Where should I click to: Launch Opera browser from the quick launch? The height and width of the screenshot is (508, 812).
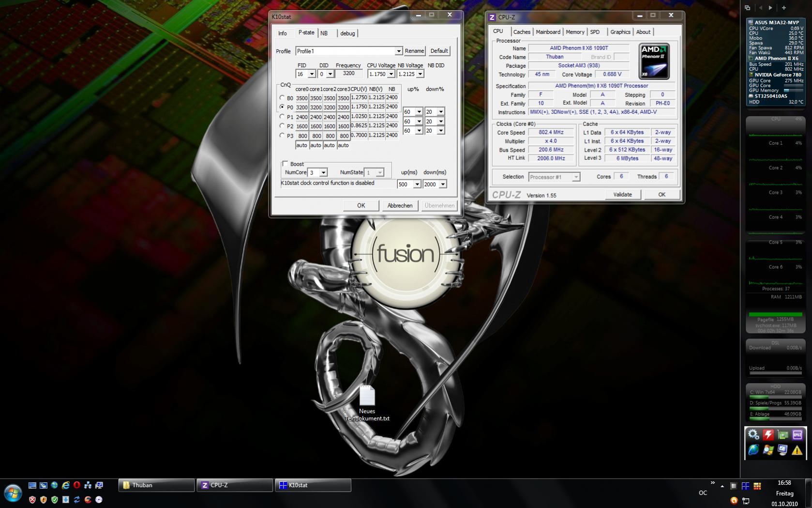(76, 485)
